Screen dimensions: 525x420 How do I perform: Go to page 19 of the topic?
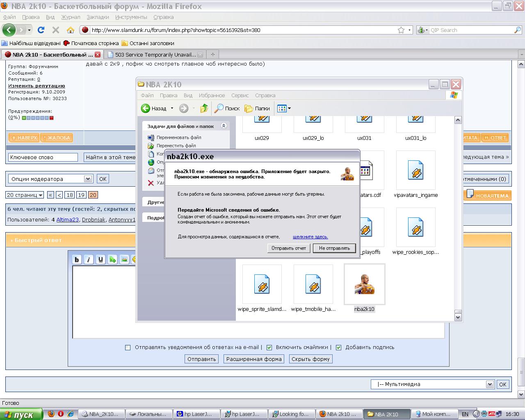[81, 195]
